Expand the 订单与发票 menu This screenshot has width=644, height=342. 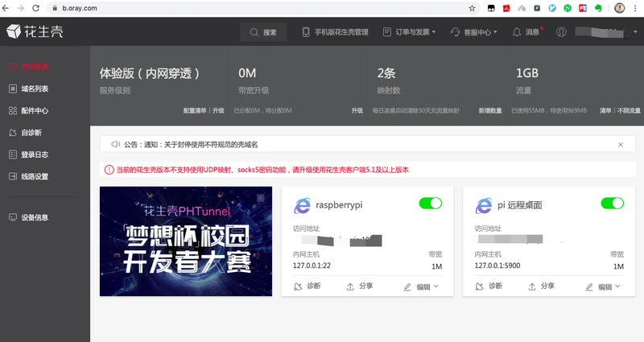409,32
